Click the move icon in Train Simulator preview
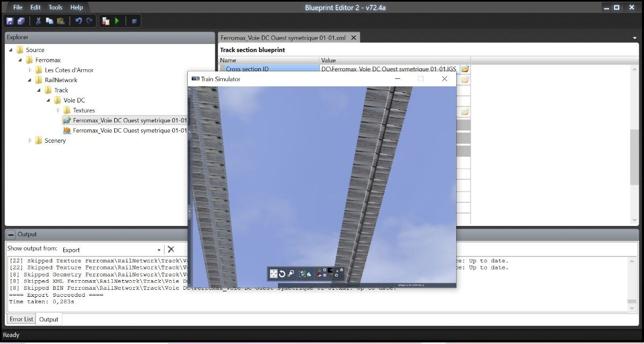 274,274
